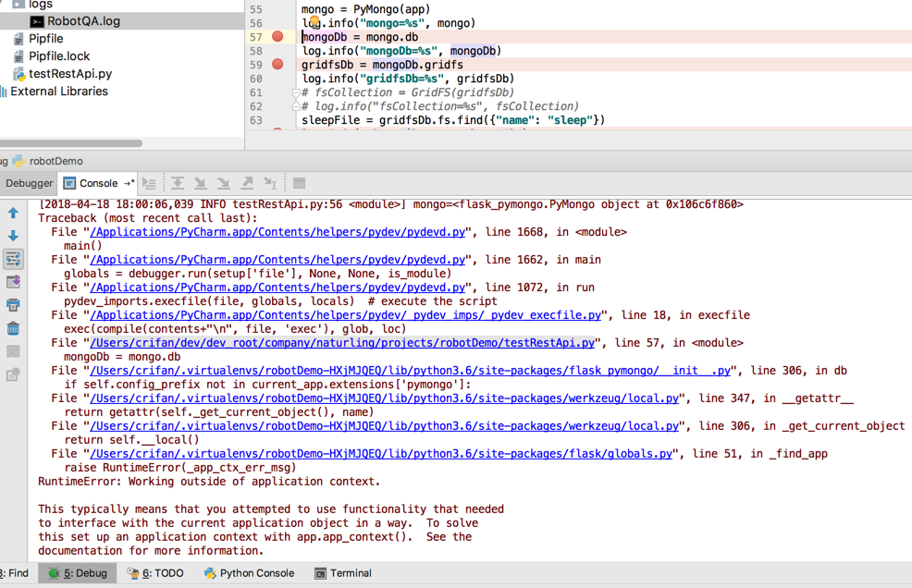Remove the breakpoint on line 59
This screenshot has width=912, height=588.
point(278,64)
